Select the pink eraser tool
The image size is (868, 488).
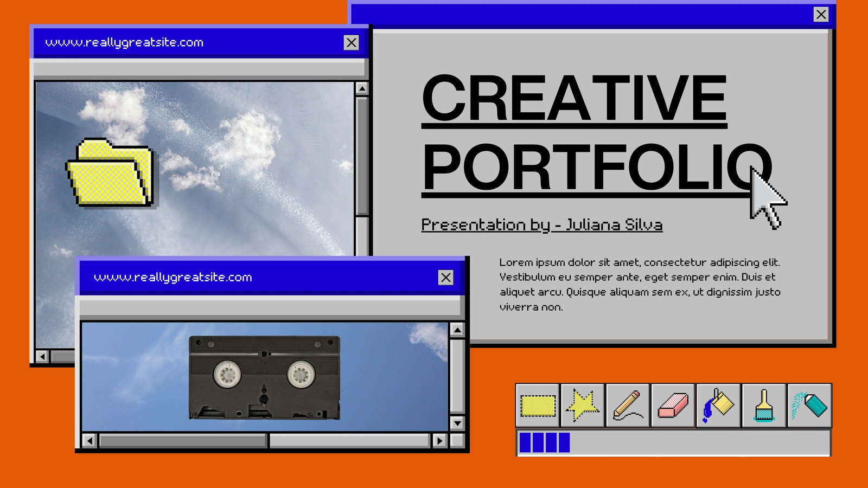point(673,406)
